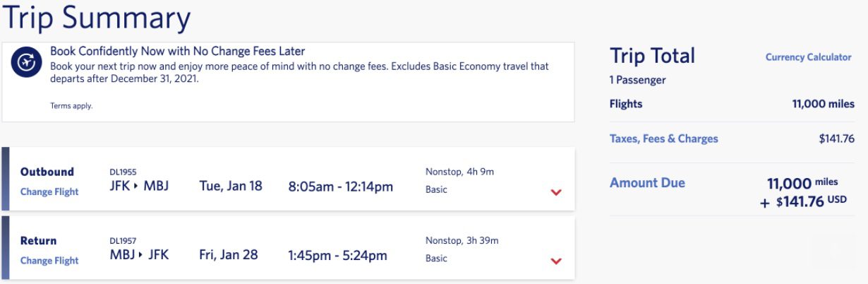This screenshot has height=284, width=868.
Task: Click the 8:05am - 12:14pm time range
Action: (x=341, y=187)
